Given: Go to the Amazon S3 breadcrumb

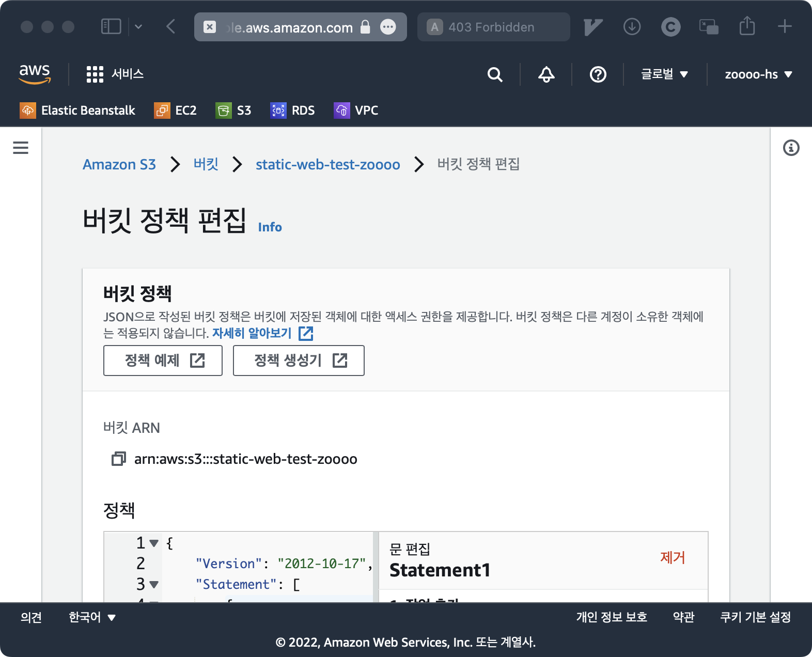Looking at the screenshot, I should click(x=119, y=164).
